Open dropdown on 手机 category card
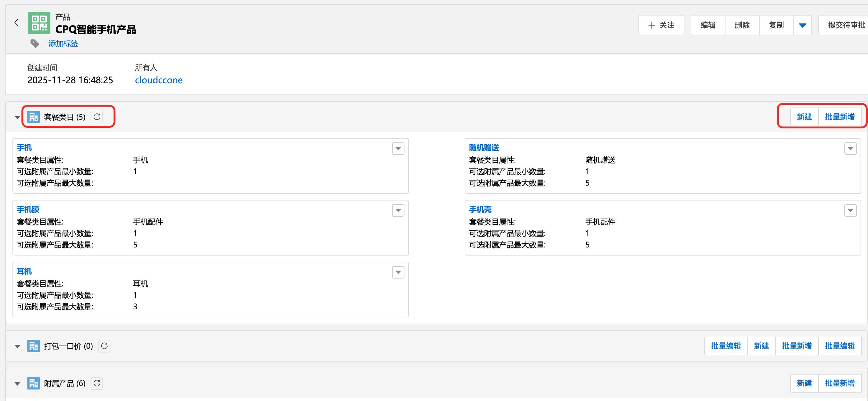This screenshot has height=401, width=868. 398,149
